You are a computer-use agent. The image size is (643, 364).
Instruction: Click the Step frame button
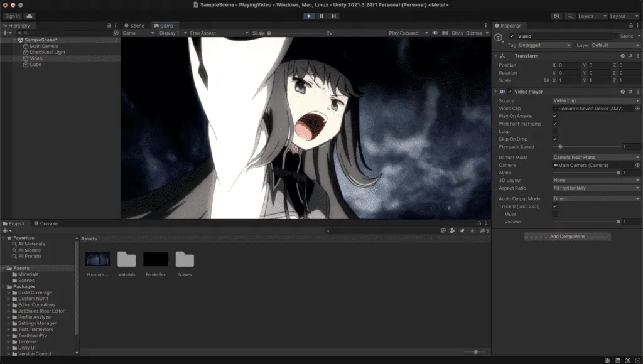coord(334,16)
